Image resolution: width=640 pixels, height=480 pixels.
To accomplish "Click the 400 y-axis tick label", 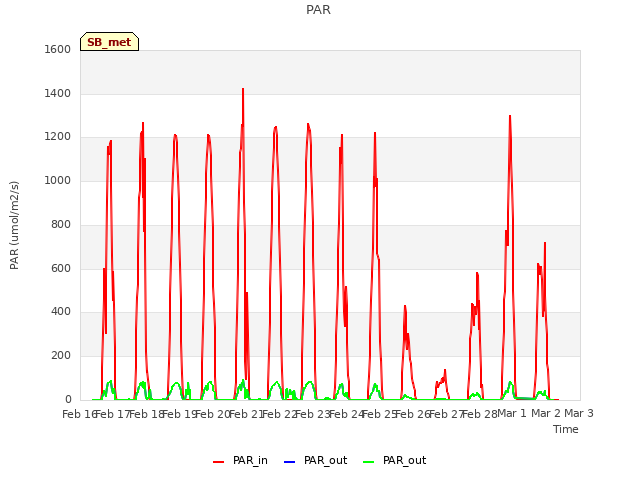I will tap(61, 312).
